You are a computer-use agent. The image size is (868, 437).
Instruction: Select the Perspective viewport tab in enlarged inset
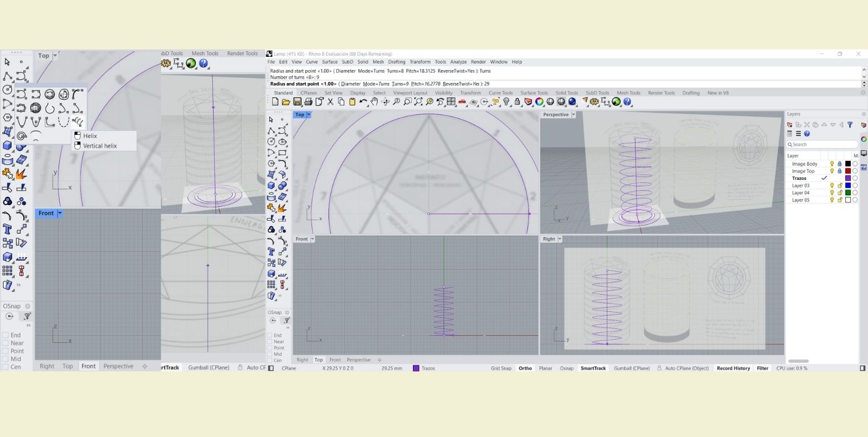(118, 366)
